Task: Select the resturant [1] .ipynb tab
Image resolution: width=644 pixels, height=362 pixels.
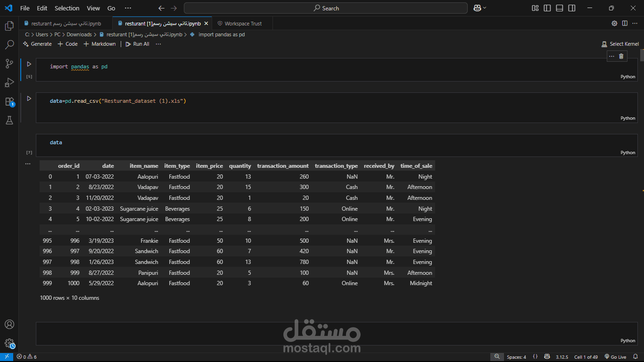Action: 163,23
